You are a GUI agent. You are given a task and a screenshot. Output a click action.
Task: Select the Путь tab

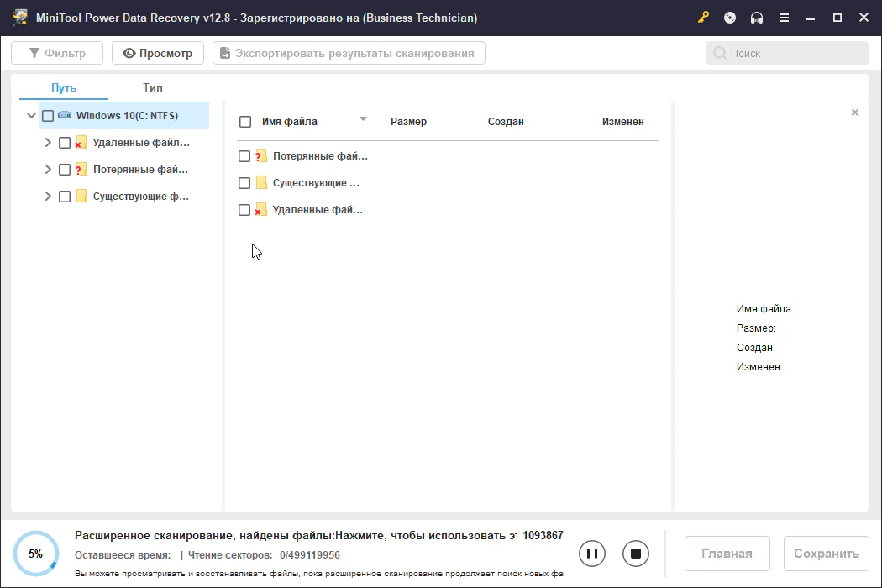[64, 87]
